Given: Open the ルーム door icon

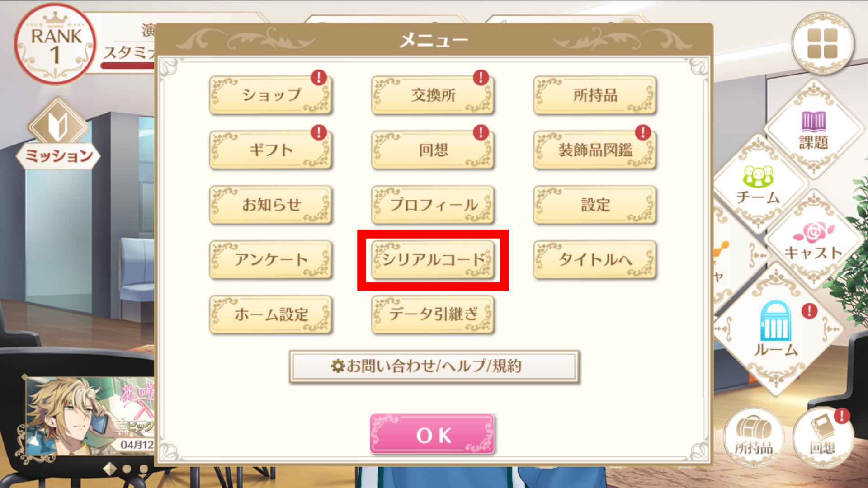Looking at the screenshot, I should pyautogui.click(x=776, y=330).
